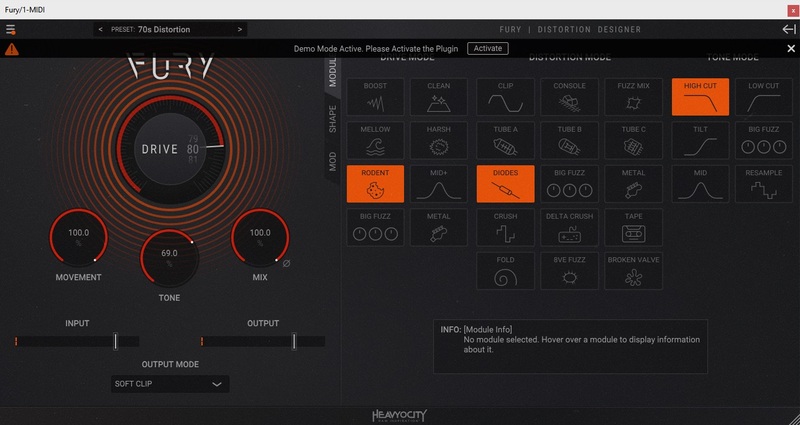Viewport: 800px width, 425px height.
Task: Select previous preset arrow
Action: 101,30
